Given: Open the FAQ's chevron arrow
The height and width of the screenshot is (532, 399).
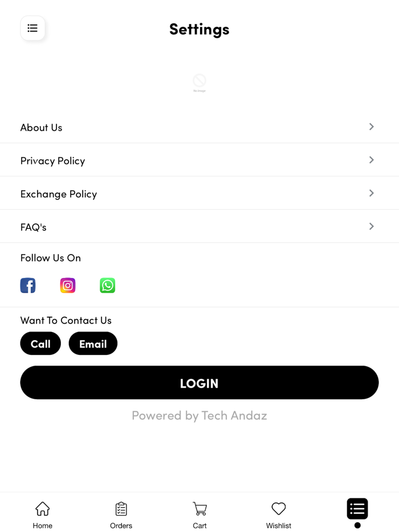Looking at the screenshot, I should click(371, 227).
